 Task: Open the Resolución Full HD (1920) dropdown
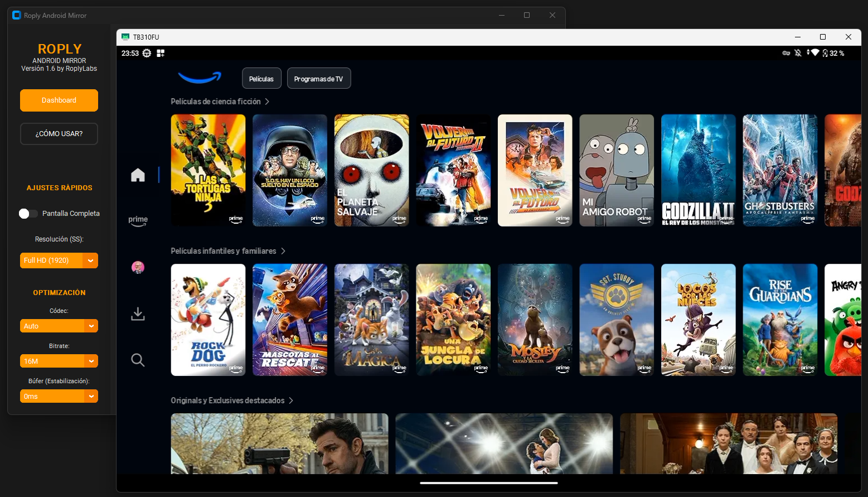pyautogui.click(x=59, y=260)
